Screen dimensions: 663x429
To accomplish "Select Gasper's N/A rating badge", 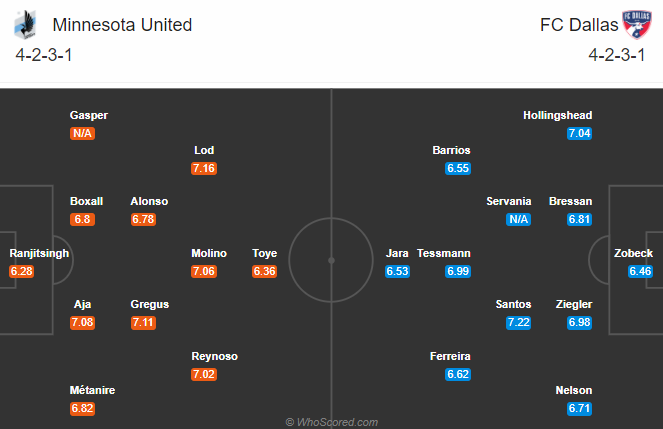I will (x=82, y=134).
